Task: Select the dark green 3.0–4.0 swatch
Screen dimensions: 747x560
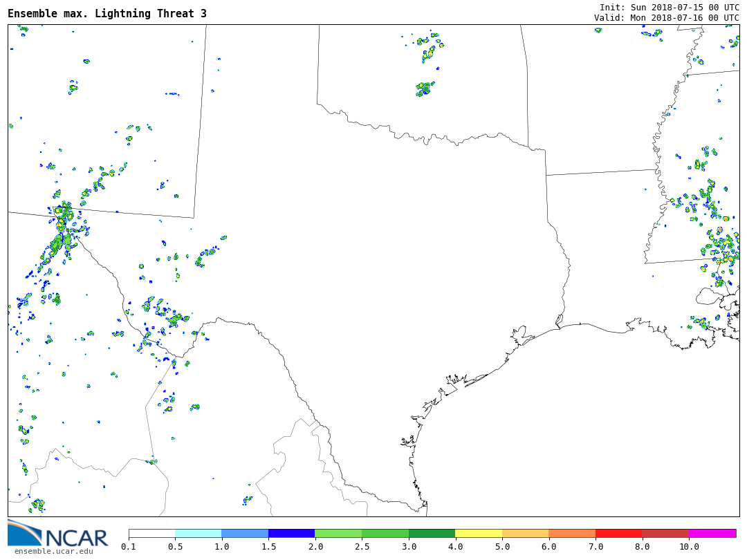Action: (x=432, y=534)
